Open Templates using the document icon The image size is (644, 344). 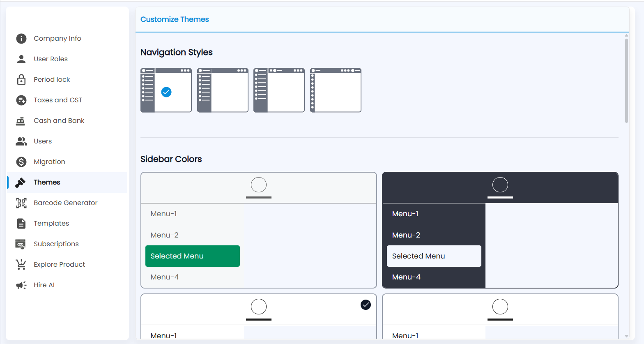point(21,224)
